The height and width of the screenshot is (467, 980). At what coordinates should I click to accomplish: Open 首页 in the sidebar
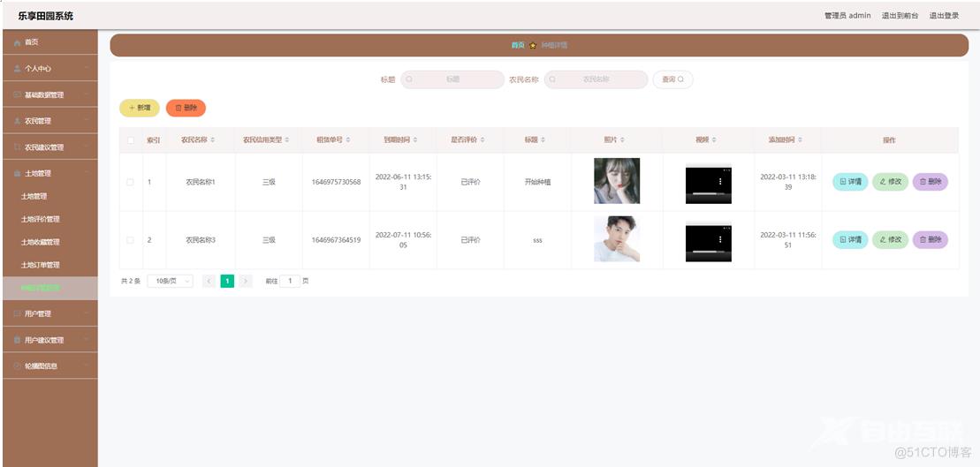coord(50,42)
